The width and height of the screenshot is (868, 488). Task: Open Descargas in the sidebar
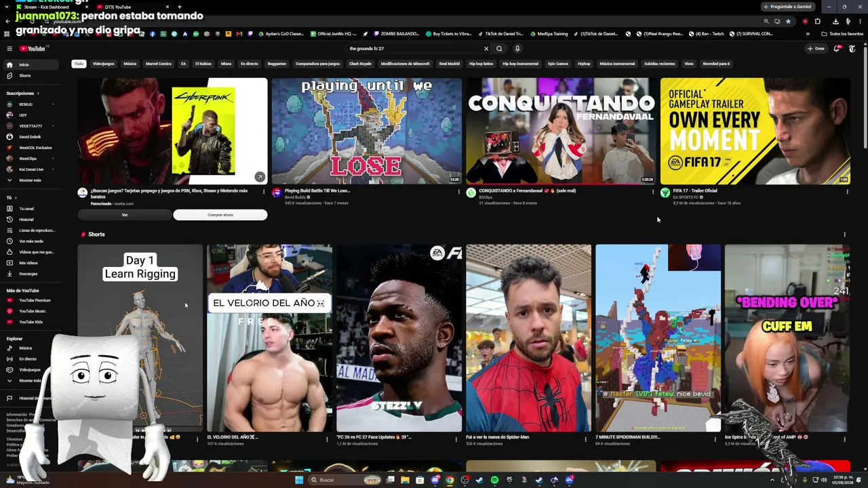(x=31, y=274)
